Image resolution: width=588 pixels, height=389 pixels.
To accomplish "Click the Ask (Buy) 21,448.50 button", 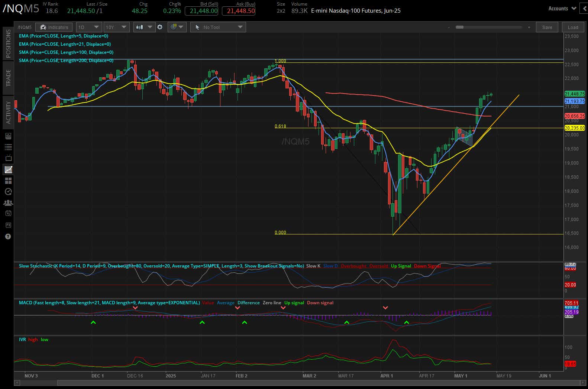I will [x=239, y=11].
